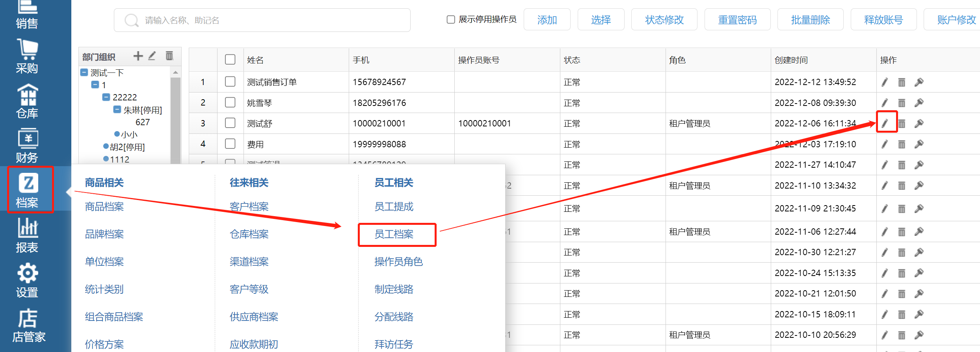Edit employee 测试舒 with pencil icon
This screenshot has height=352, width=980.
(885, 123)
